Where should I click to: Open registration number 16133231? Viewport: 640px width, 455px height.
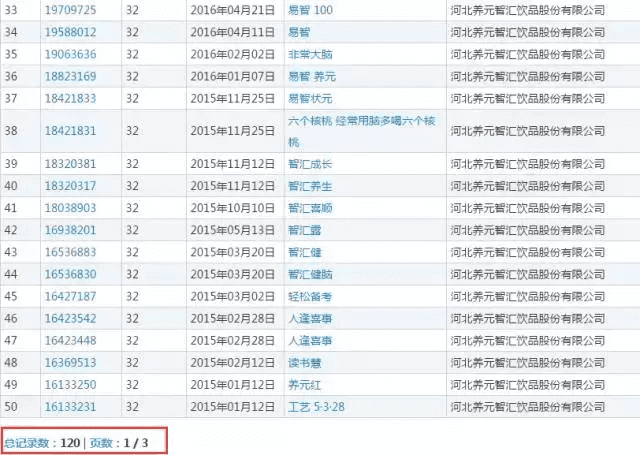(70, 406)
